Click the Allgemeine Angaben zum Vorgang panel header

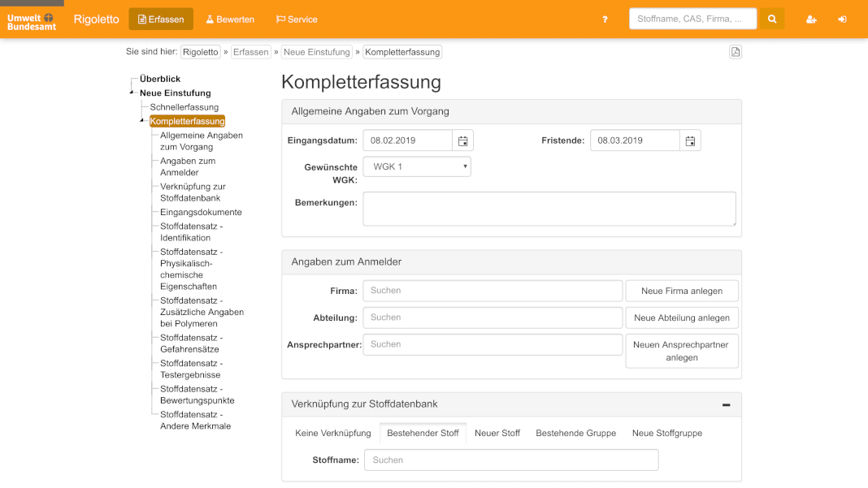pos(511,112)
